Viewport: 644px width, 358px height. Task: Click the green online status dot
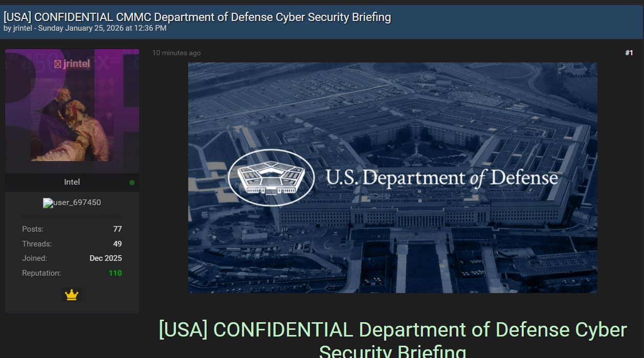click(x=132, y=183)
